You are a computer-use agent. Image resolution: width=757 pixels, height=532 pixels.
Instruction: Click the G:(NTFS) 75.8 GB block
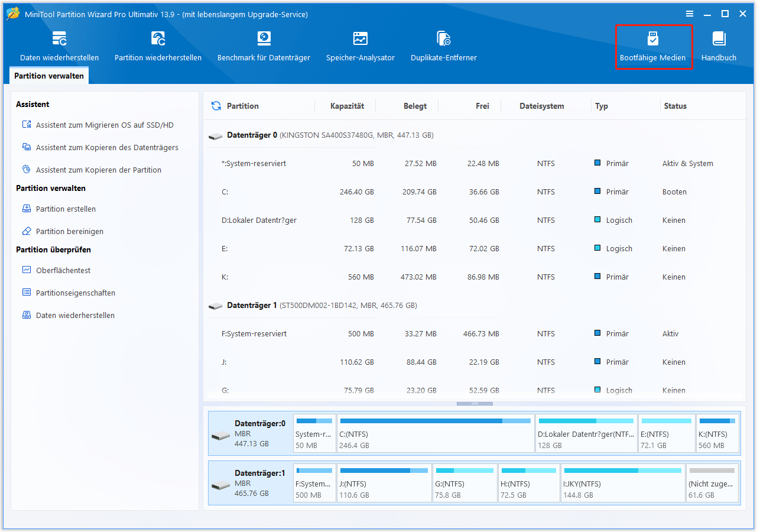tap(464, 483)
